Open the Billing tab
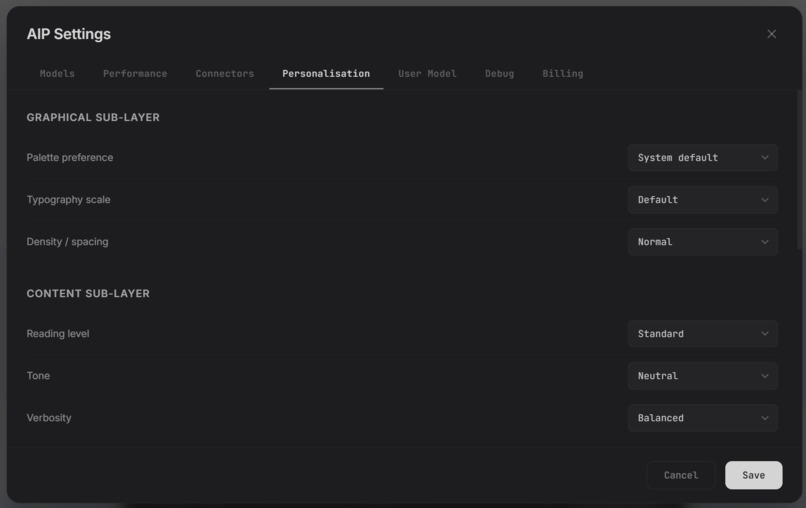The height and width of the screenshot is (508, 806). 562,74
